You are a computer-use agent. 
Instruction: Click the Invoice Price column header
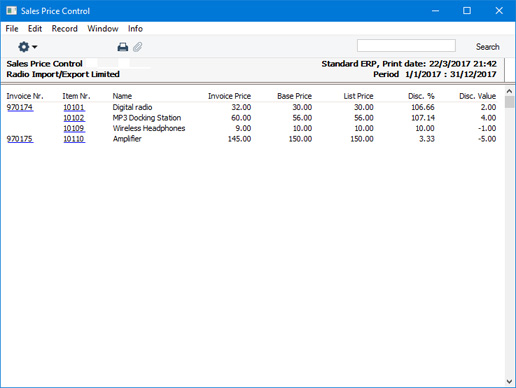pyautogui.click(x=229, y=96)
